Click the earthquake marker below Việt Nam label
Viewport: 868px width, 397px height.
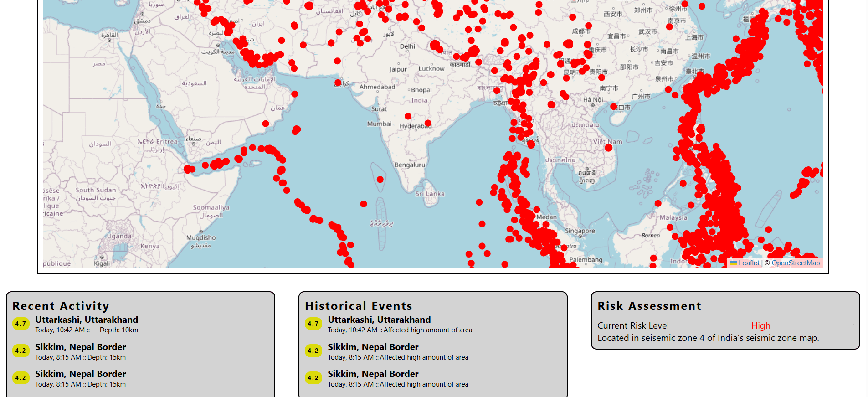click(x=608, y=148)
